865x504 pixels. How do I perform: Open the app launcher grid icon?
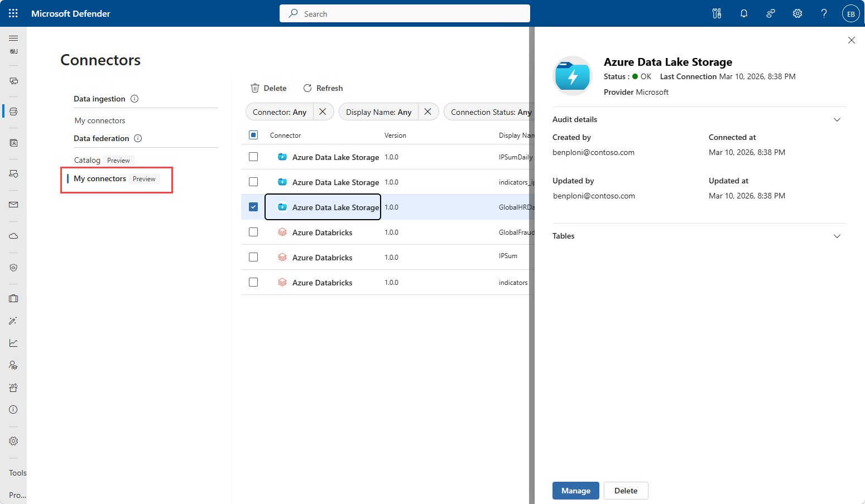click(x=13, y=13)
